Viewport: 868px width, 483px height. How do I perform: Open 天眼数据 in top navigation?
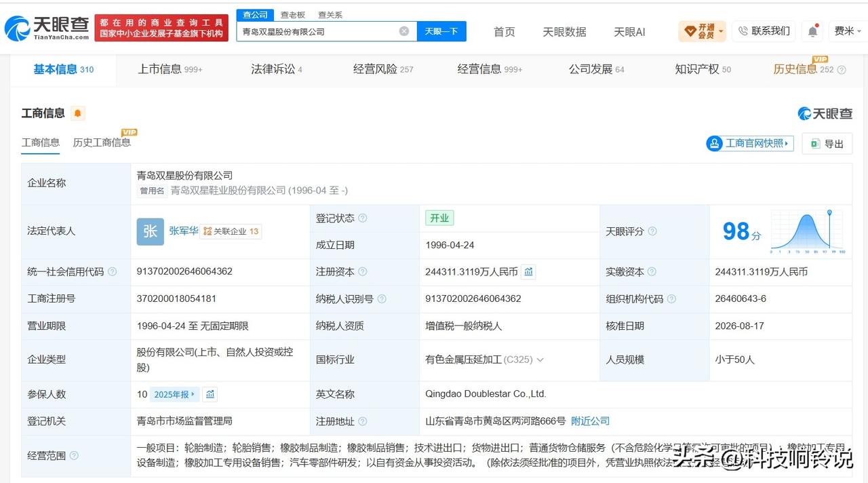pyautogui.click(x=564, y=32)
